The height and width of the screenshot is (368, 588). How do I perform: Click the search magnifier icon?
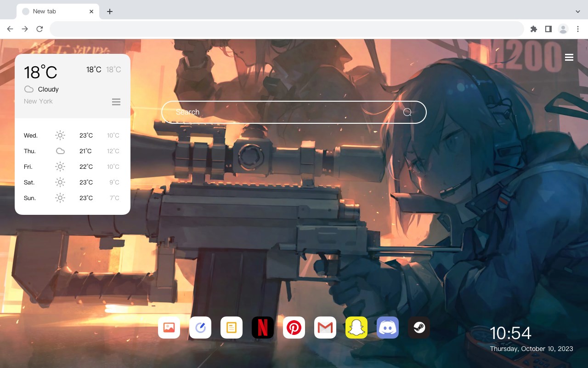pyautogui.click(x=407, y=112)
